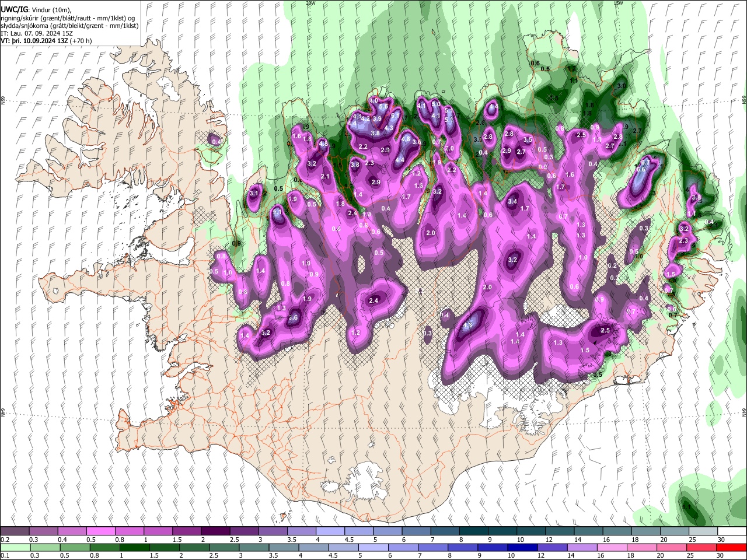Click the 0.4 value in the Westfjords patch
This screenshot has height=560, width=747.
point(217,142)
